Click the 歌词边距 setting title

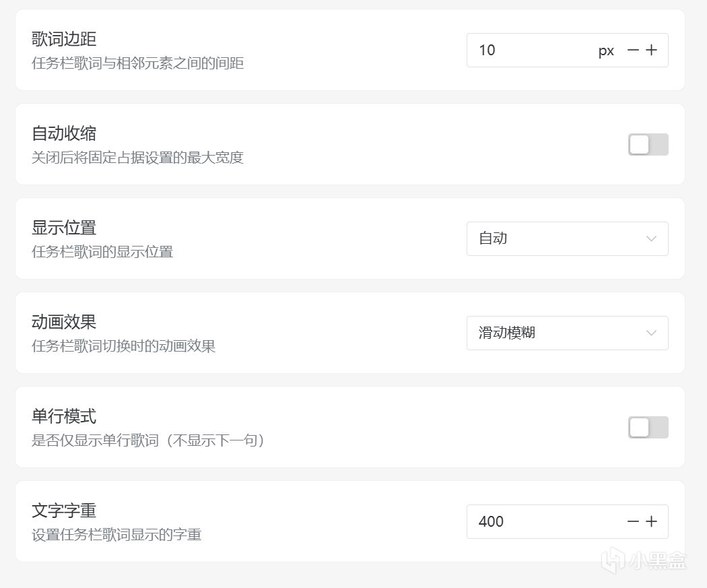pyautogui.click(x=64, y=39)
